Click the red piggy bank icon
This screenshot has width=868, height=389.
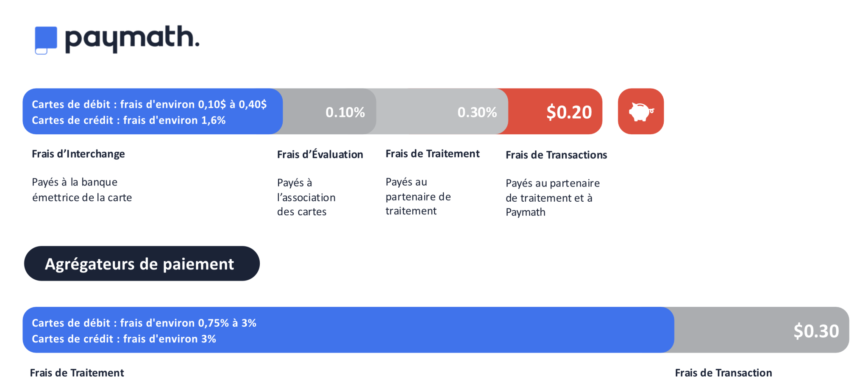tap(640, 111)
